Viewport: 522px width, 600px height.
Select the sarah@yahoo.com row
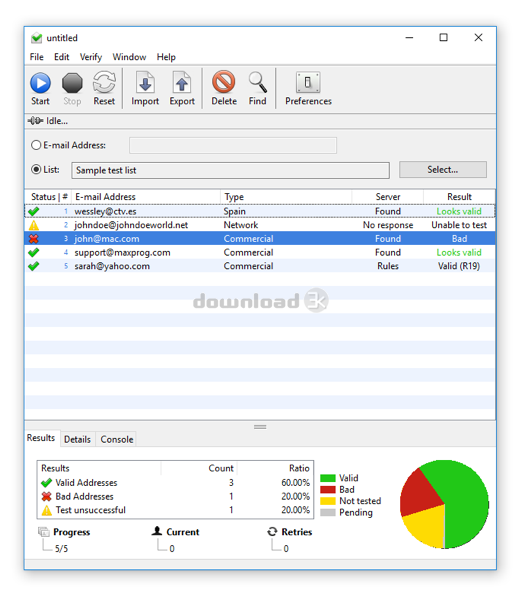(260, 266)
